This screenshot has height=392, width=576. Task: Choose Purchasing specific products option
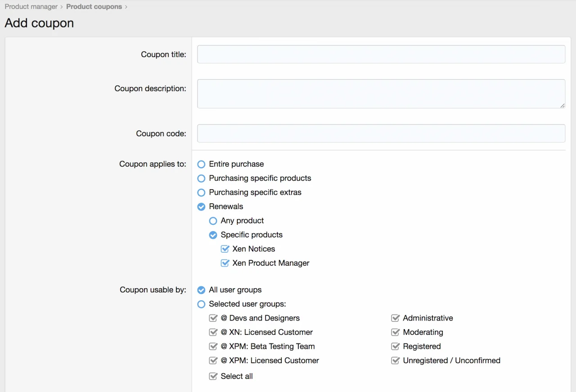coord(202,178)
